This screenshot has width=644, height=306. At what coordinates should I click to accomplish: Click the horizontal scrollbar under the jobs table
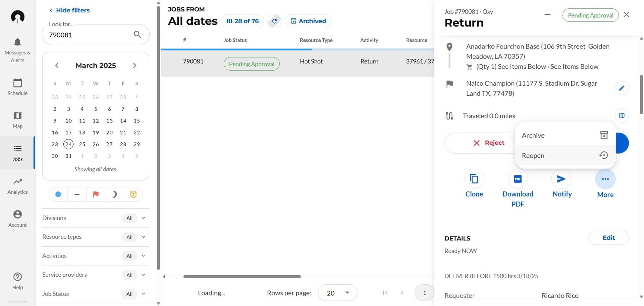pyautogui.click(x=242, y=277)
